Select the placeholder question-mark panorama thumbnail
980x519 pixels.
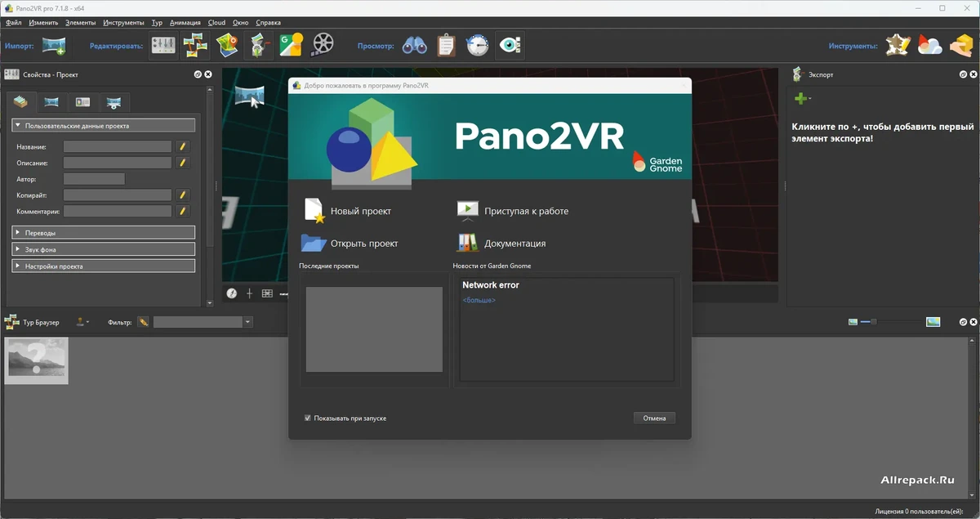[x=37, y=360]
